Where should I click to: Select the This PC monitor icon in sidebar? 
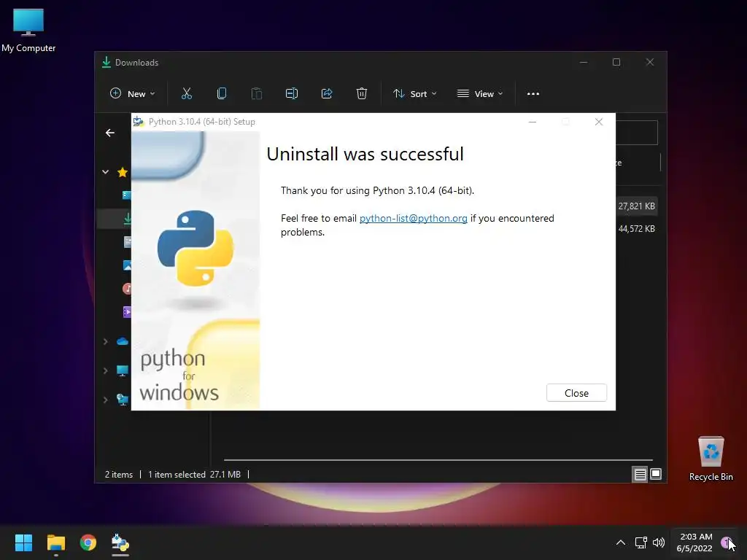click(x=123, y=371)
